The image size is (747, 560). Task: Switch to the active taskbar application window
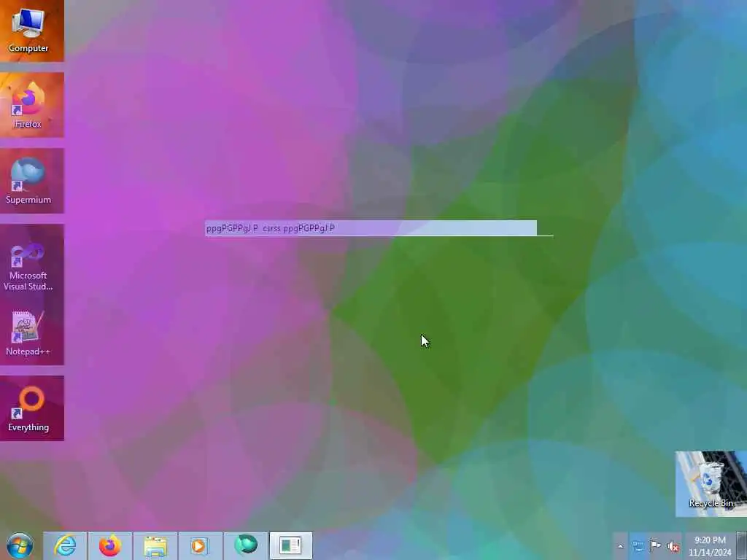click(x=291, y=545)
